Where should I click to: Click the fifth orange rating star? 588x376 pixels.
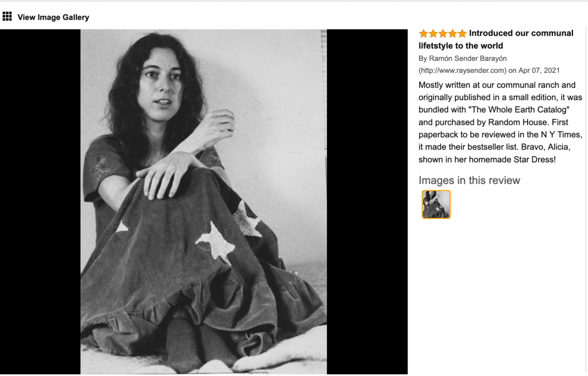pyautogui.click(x=462, y=33)
